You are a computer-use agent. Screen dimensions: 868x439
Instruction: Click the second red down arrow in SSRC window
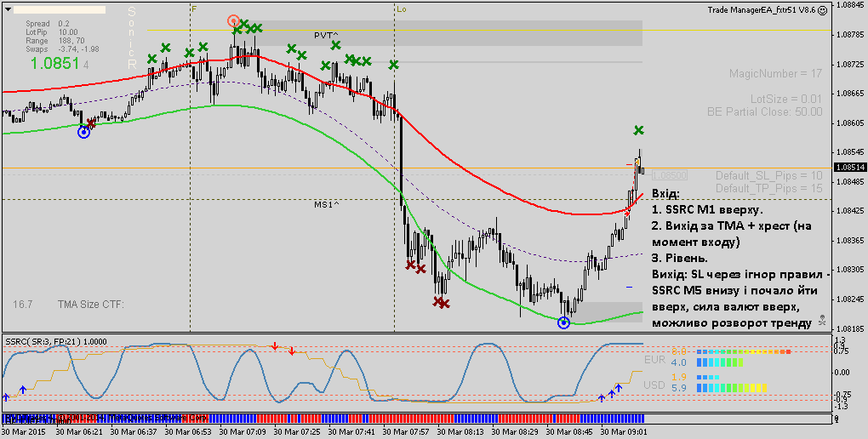point(291,351)
